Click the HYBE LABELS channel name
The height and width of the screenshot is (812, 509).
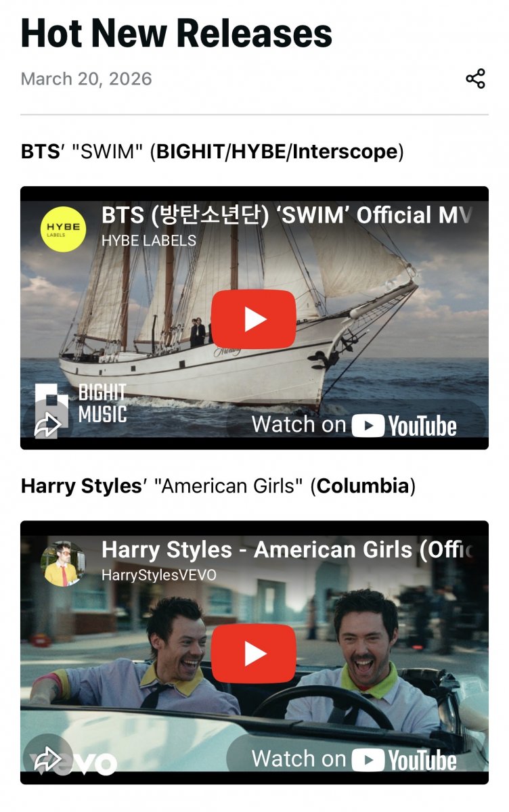click(x=149, y=240)
